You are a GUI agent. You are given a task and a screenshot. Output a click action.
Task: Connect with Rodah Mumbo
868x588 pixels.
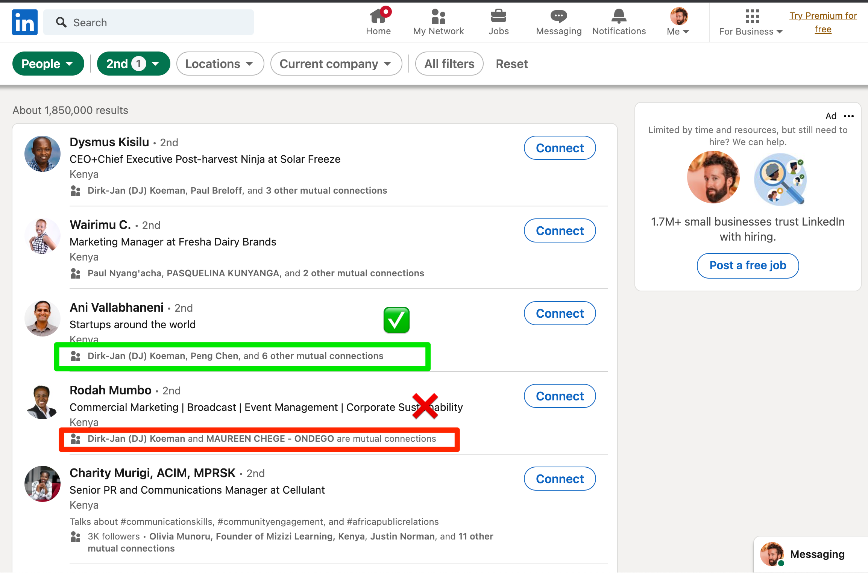[560, 396]
